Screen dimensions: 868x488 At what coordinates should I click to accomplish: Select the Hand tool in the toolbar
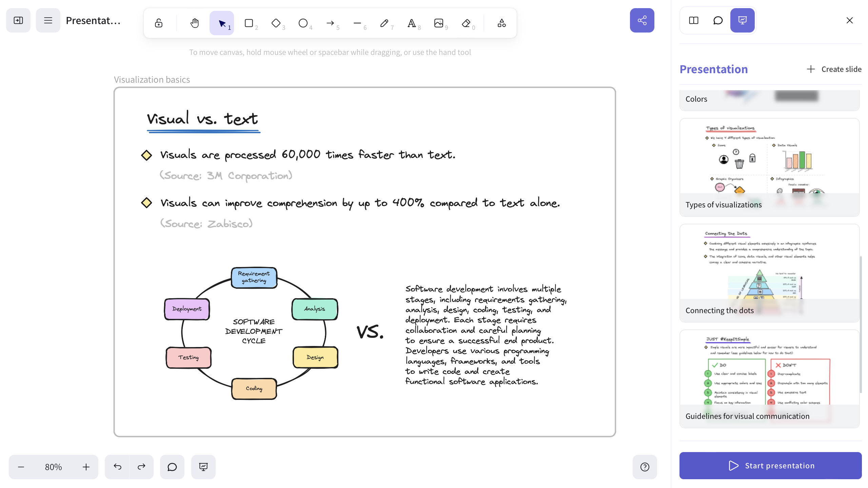coord(195,23)
